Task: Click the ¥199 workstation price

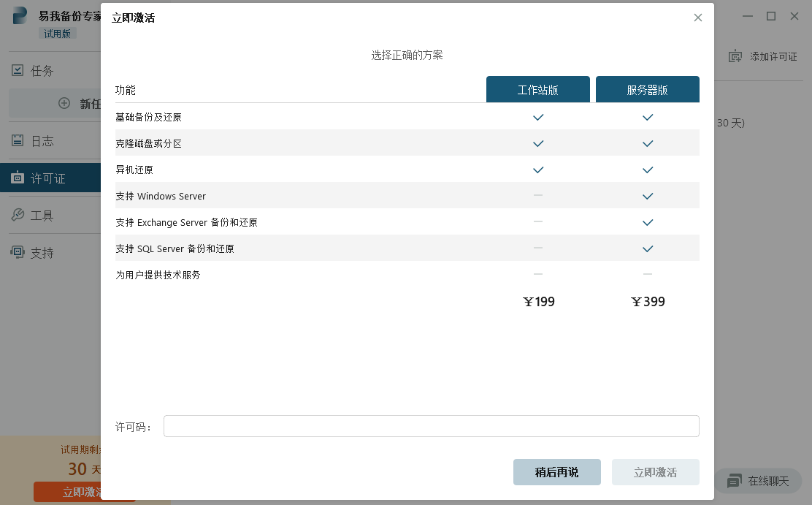Action: tap(539, 302)
